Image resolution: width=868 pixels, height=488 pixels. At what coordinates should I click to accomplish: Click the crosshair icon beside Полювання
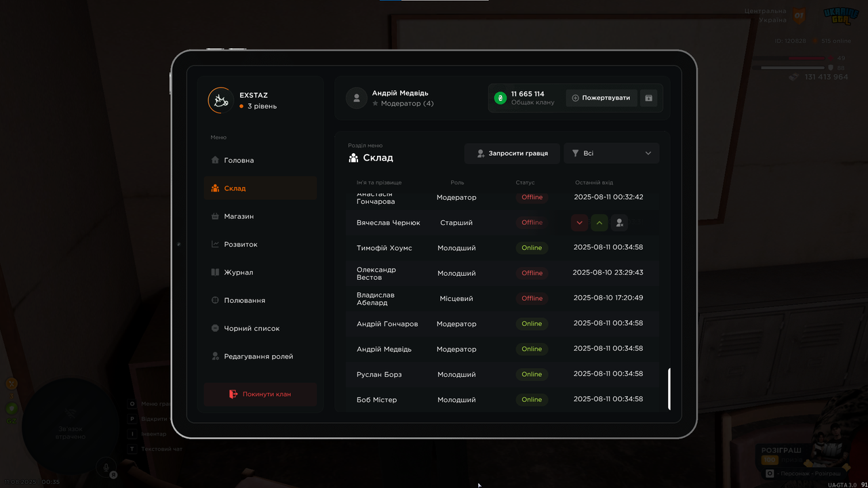coord(215,300)
